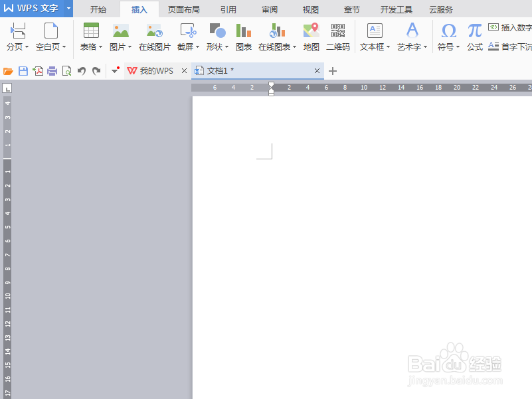Open the 章节 ribbon tab
Screen dimensions: 532x399
coord(352,9)
